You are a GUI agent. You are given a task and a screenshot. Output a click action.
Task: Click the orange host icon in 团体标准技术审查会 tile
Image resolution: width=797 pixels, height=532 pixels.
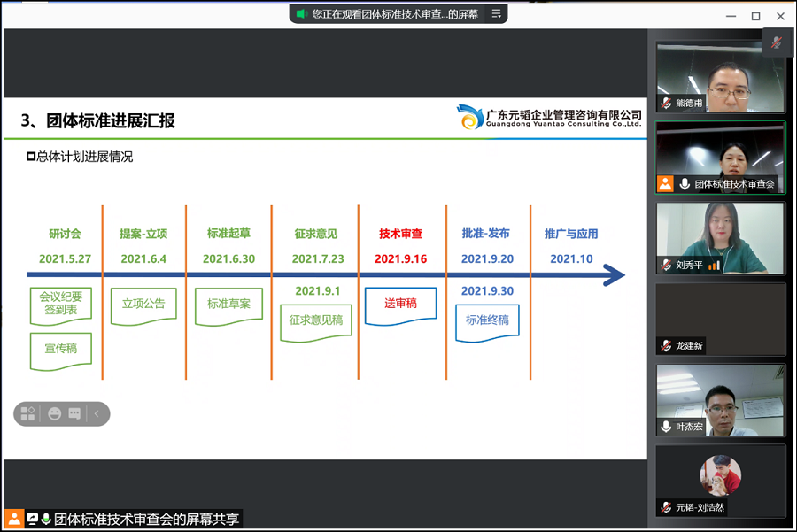(666, 184)
